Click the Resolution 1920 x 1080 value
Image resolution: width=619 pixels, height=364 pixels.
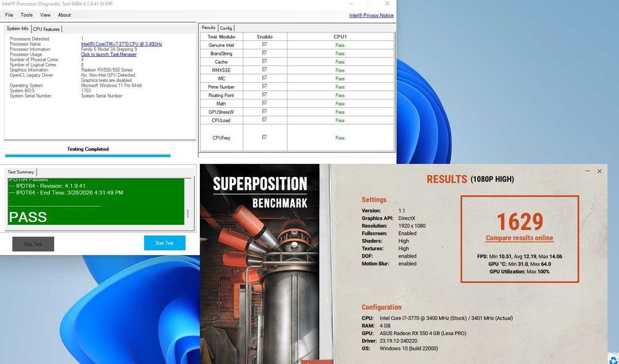[412, 226]
